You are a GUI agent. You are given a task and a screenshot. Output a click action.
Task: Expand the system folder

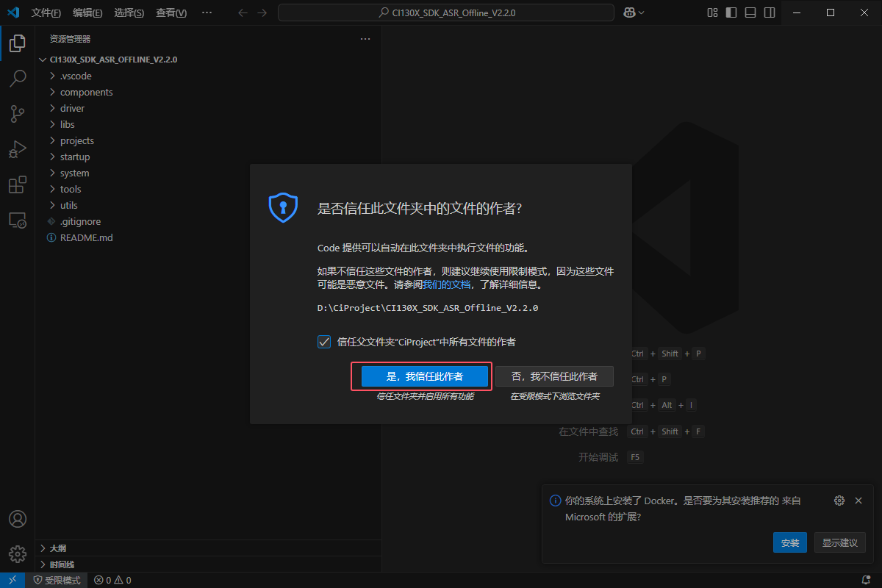point(209,173)
